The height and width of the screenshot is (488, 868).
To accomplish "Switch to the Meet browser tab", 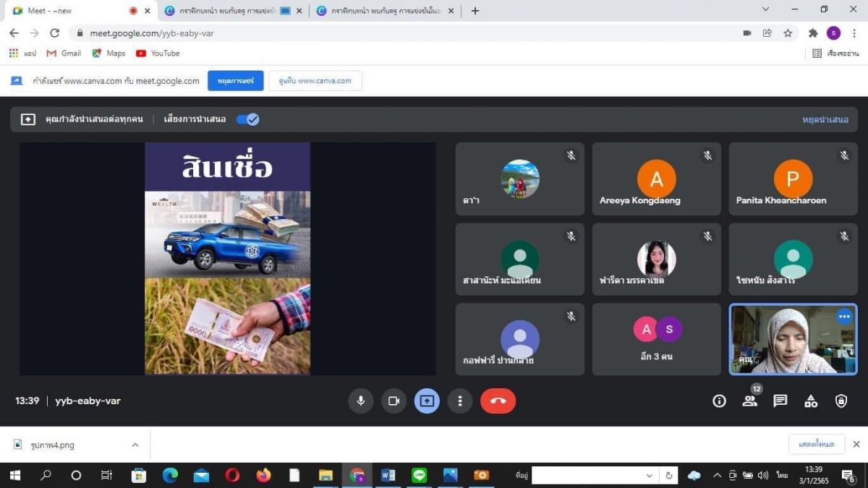I will pos(69,11).
